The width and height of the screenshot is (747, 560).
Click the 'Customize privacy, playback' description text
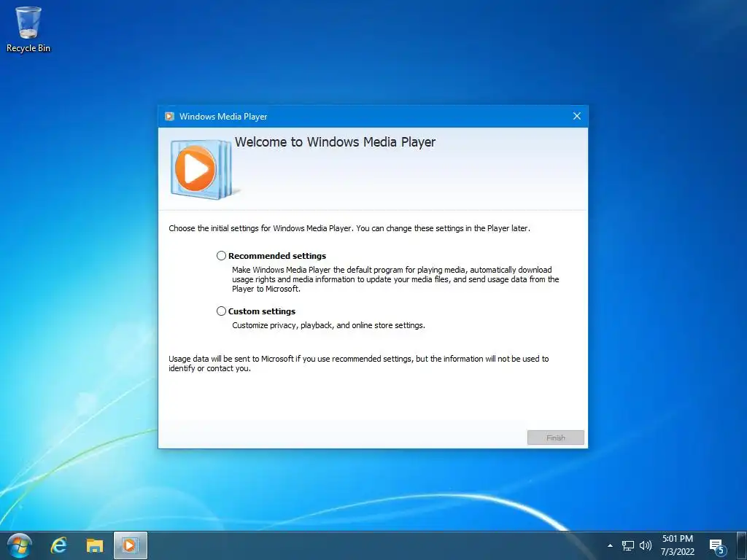pyautogui.click(x=328, y=325)
